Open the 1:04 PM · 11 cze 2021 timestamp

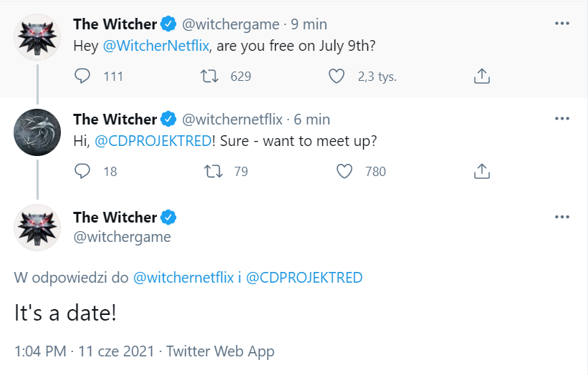coord(85,351)
